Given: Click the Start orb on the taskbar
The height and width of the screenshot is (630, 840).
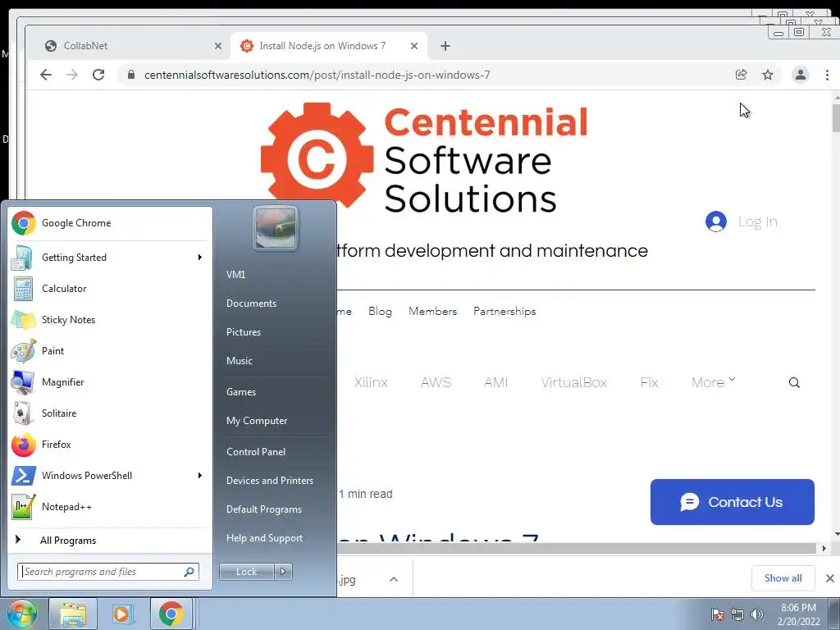Looking at the screenshot, I should click(x=21, y=614).
